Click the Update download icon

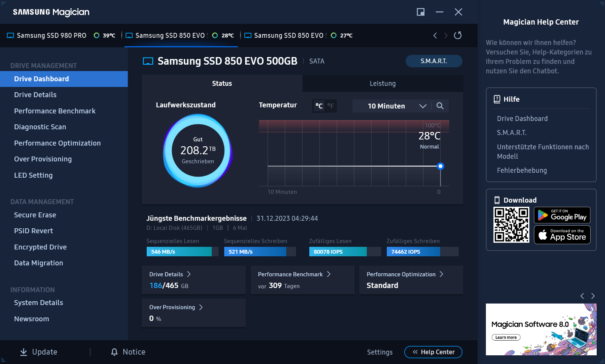(x=23, y=352)
